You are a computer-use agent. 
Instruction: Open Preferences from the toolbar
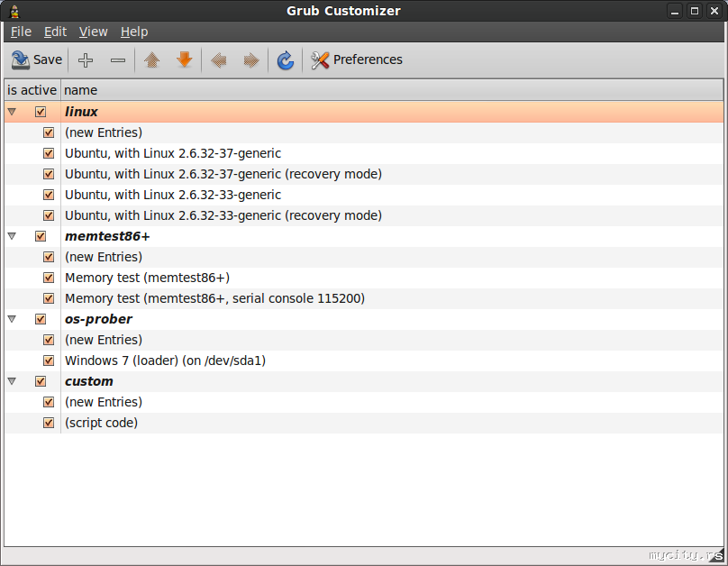point(357,60)
